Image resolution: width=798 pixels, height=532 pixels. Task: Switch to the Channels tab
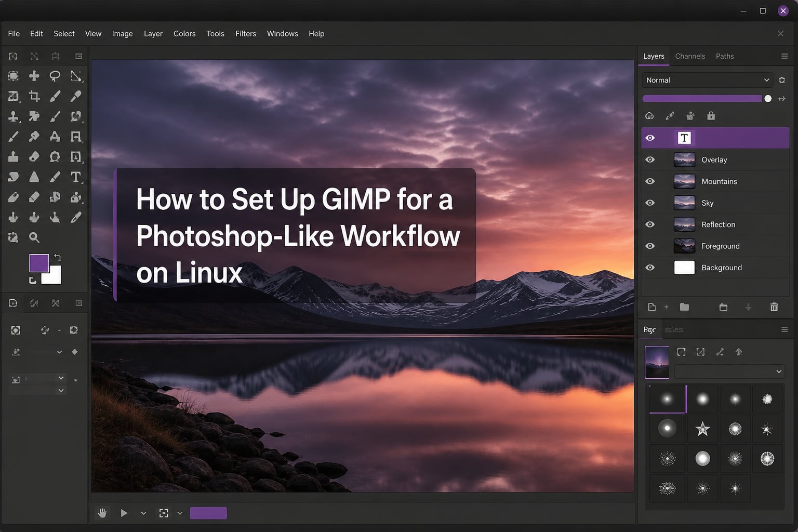pyautogui.click(x=690, y=56)
